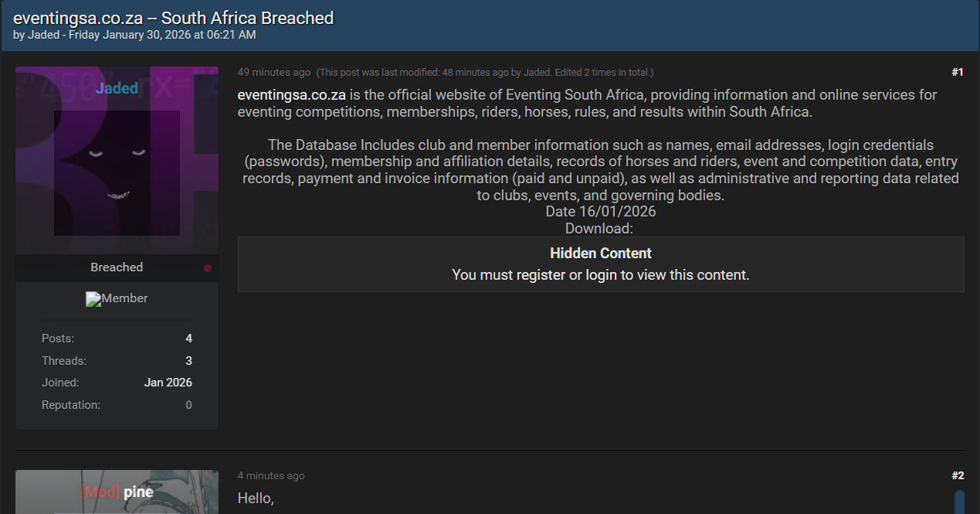Viewport: 980px width, 514px height.
Task: Click author name Jaded in thread byline
Action: coord(43,35)
